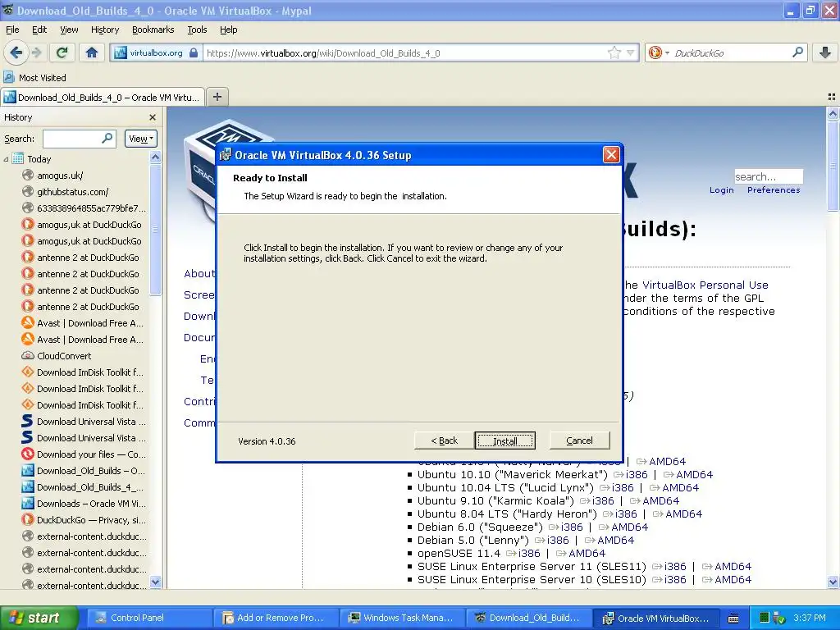Download Ubuntu 10.04 LTS Lucid Lynx AMD64
Image resolution: width=840 pixels, height=630 pixels.
(x=680, y=487)
